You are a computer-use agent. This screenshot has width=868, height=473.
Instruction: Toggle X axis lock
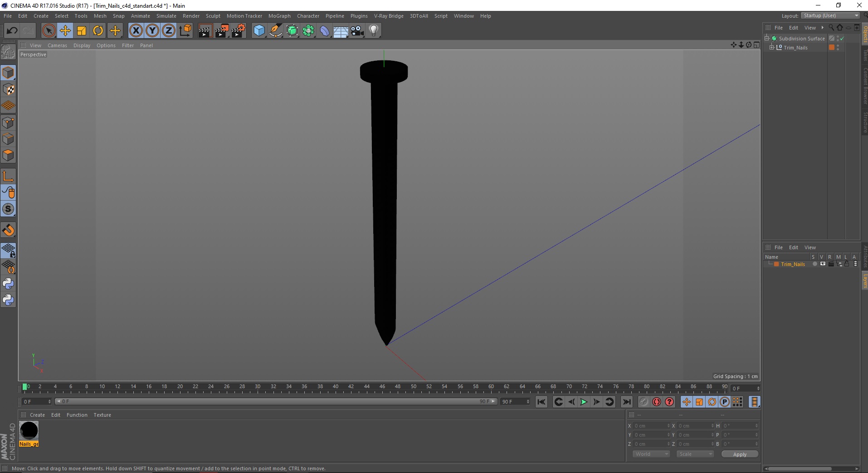[x=136, y=30]
